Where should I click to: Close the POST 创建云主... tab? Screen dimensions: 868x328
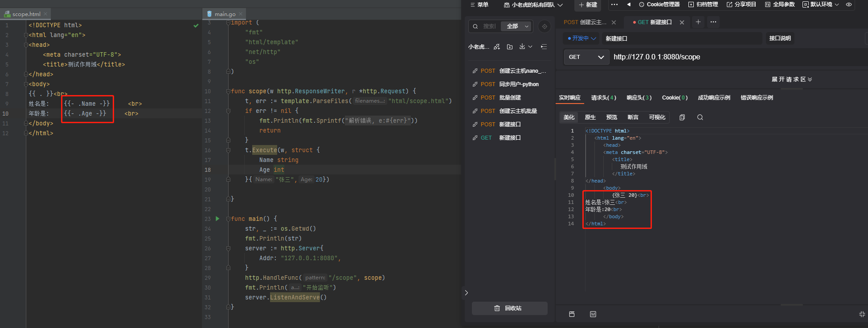point(614,22)
